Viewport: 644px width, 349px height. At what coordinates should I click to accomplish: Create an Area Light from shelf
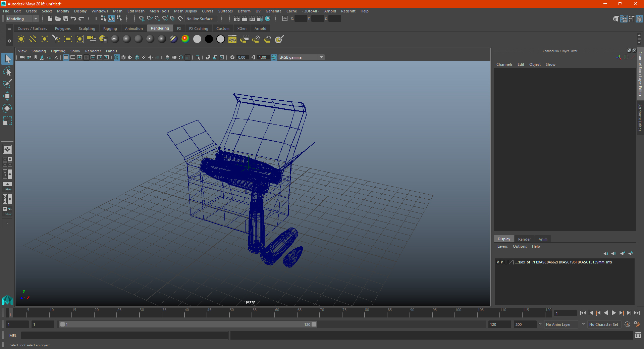click(68, 39)
